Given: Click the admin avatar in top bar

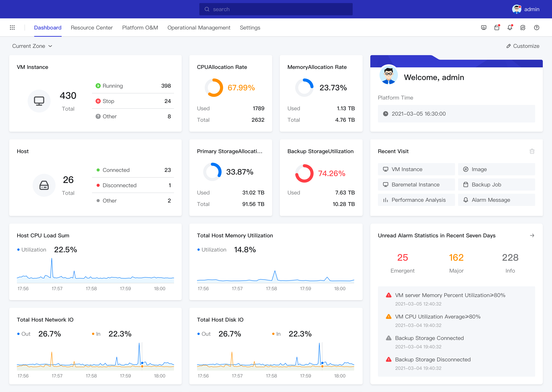Looking at the screenshot, I should (x=517, y=9).
